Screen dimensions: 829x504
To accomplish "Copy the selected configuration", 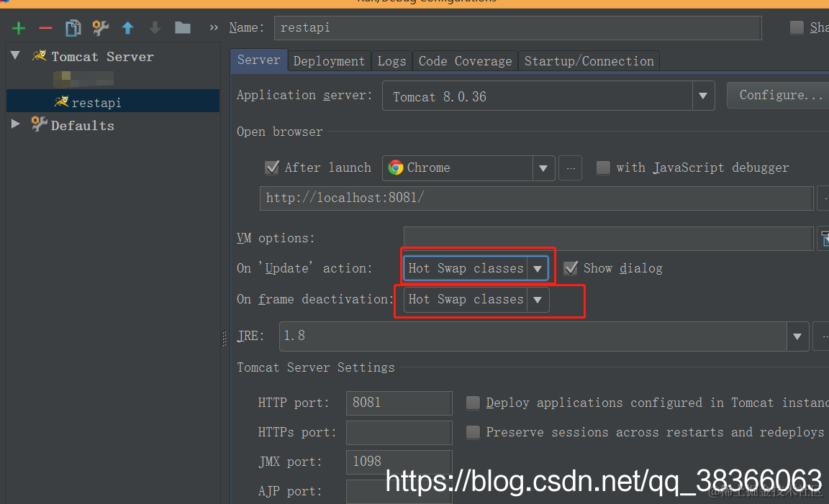I will tap(73, 28).
